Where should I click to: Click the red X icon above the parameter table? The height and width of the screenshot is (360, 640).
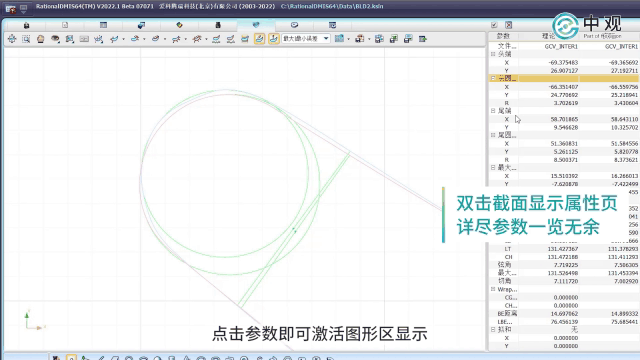pyautogui.click(x=509, y=25)
